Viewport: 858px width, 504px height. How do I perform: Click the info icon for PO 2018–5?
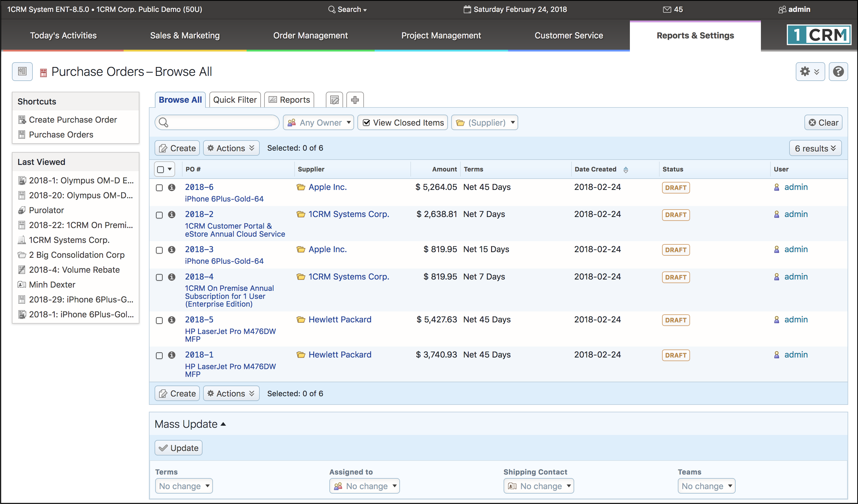click(172, 320)
